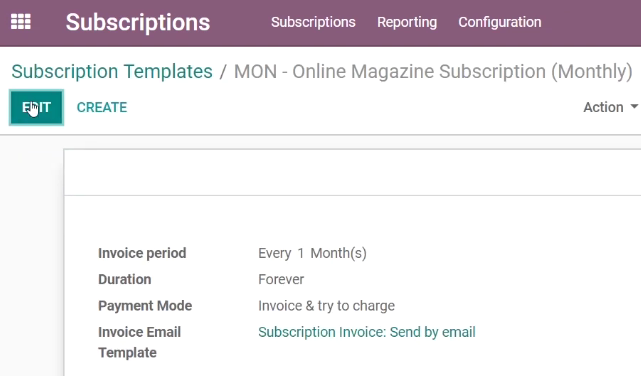Open the Configuration menu

click(500, 22)
